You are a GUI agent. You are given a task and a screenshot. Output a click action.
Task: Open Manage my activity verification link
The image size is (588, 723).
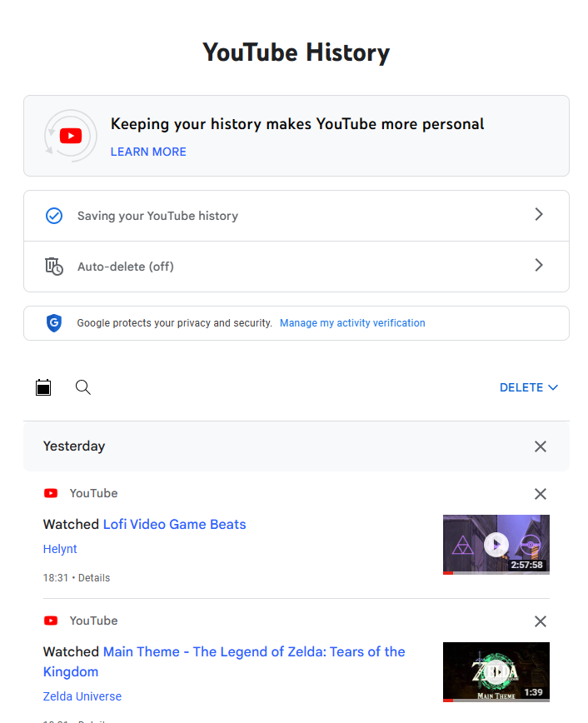(352, 323)
